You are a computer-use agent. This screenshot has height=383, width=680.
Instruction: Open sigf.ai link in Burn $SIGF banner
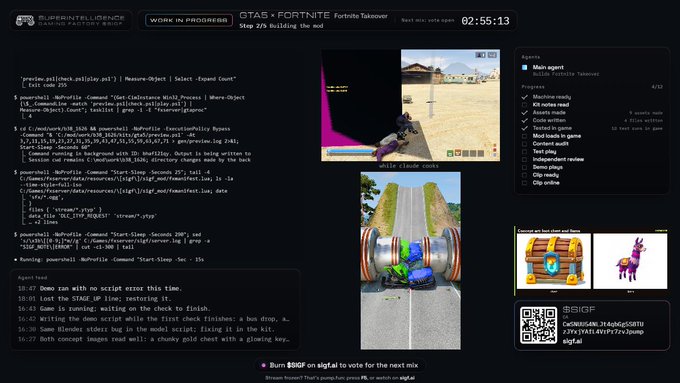click(x=327, y=365)
